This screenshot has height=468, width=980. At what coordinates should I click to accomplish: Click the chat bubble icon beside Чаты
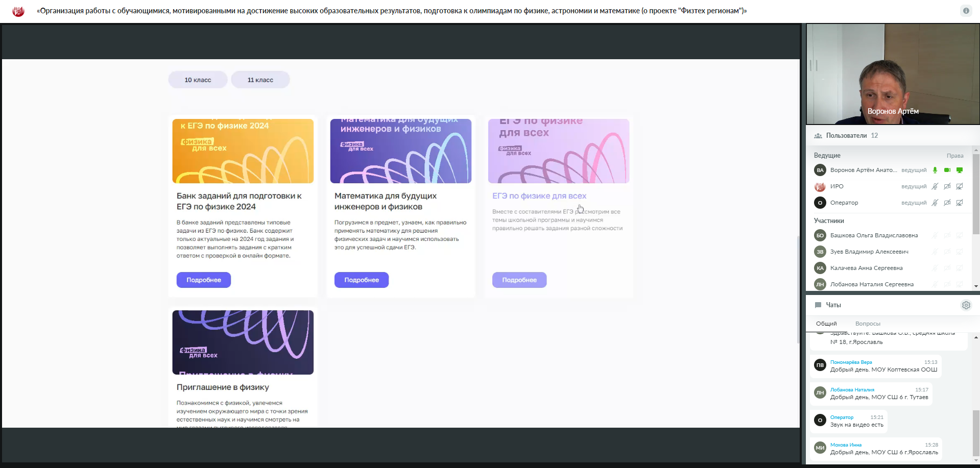pyautogui.click(x=818, y=305)
